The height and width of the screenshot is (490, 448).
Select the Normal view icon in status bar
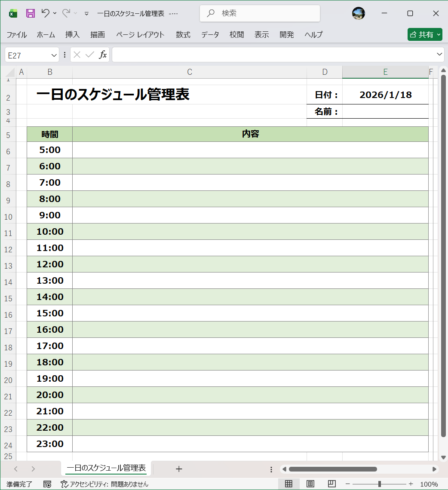[288, 484]
